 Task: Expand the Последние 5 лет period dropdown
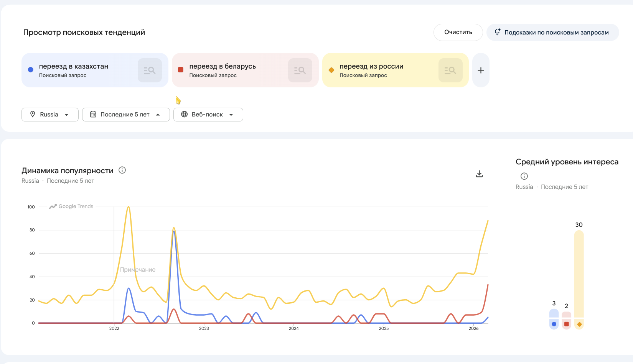click(x=126, y=115)
